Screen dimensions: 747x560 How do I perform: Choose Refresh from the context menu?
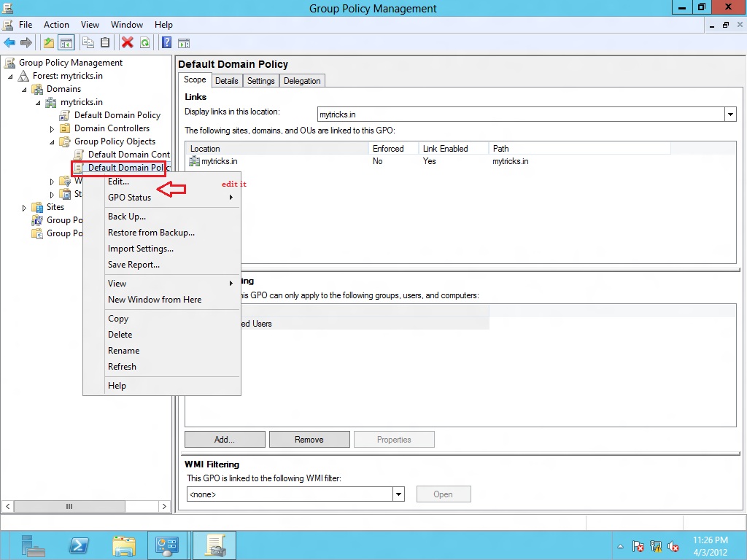(172, 367)
